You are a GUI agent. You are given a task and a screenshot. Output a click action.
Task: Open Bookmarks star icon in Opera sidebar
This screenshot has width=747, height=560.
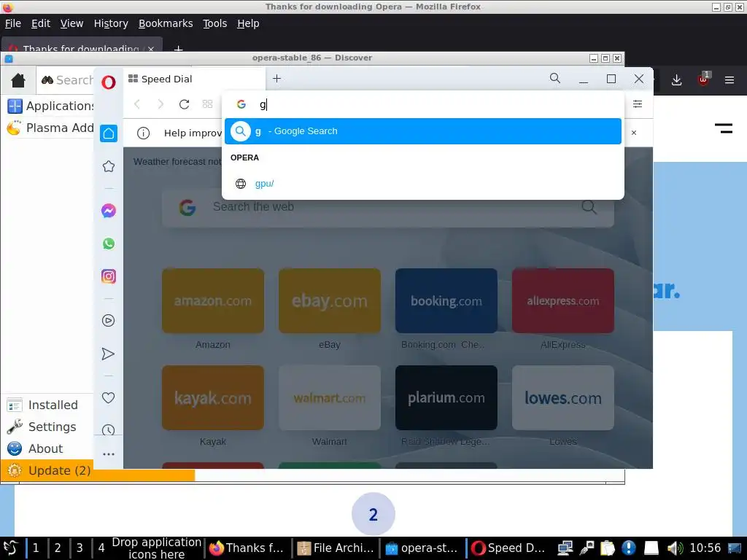109,166
